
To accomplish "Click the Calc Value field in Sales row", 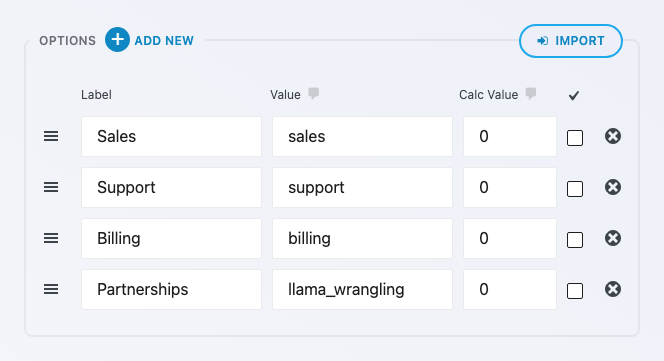I will [x=510, y=136].
